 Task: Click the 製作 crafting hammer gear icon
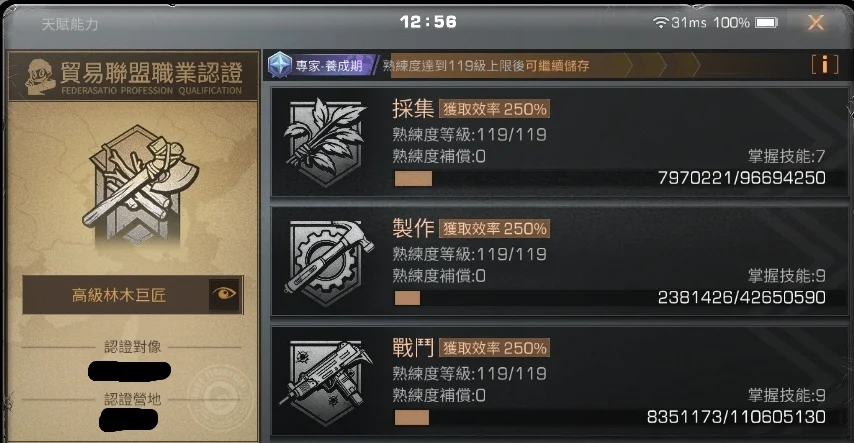coord(328,262)
